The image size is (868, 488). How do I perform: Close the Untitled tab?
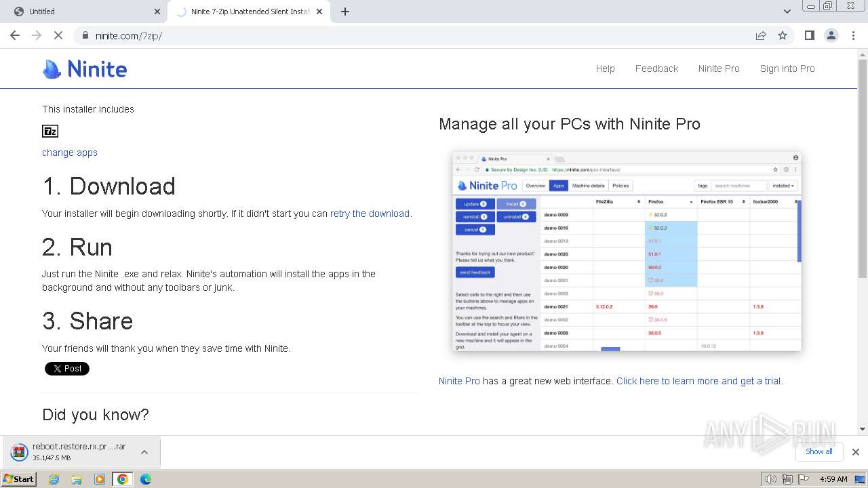click(157, 12)
